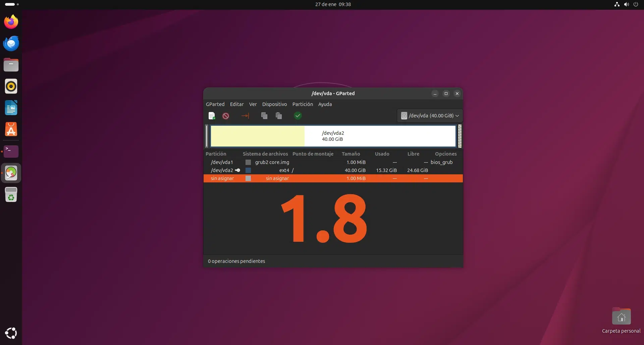Open the Dispositivo menu
Viewport: 644px width, 345px height.
(274, 104)
